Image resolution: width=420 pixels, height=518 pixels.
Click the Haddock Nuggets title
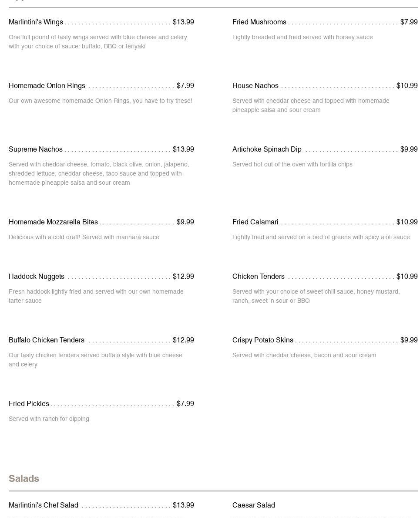[x=37, y=277]
